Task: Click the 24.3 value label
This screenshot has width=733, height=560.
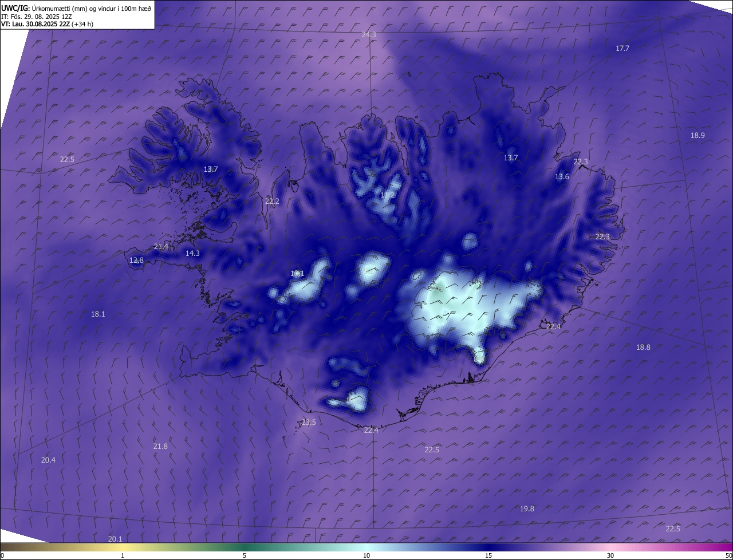Action: [369, 35]
